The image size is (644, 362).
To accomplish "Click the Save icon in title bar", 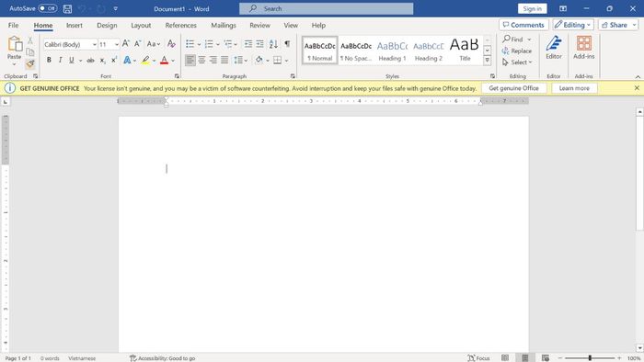I will [x=67, y=8].
